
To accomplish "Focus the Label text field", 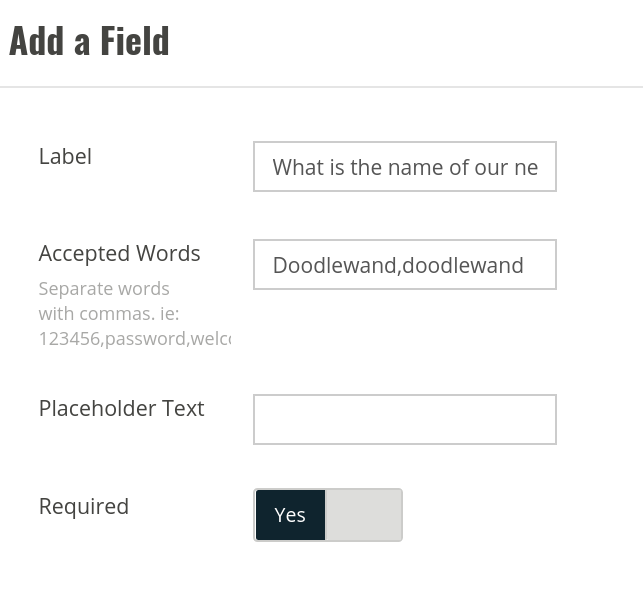I will (x=405, y=166).
